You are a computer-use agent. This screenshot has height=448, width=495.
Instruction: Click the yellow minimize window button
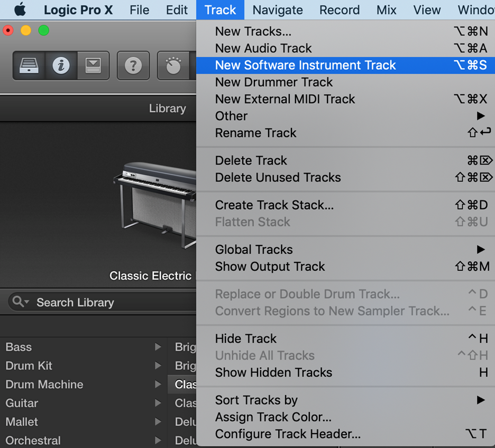pyautogui.click(x=25, y=30)
